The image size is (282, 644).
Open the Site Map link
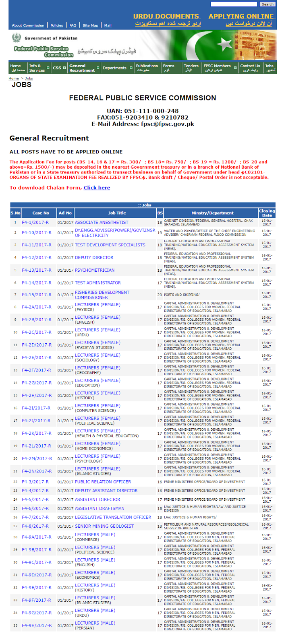click(x=90, y=25)
